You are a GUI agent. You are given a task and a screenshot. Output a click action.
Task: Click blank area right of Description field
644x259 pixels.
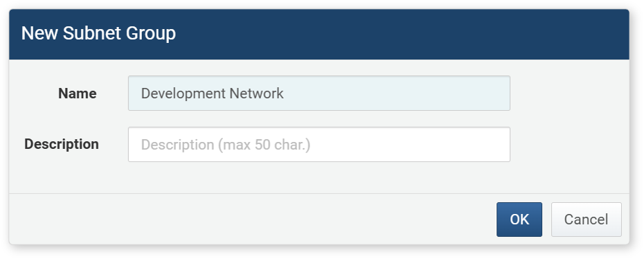pyautogui.click(x=570, y=145)
